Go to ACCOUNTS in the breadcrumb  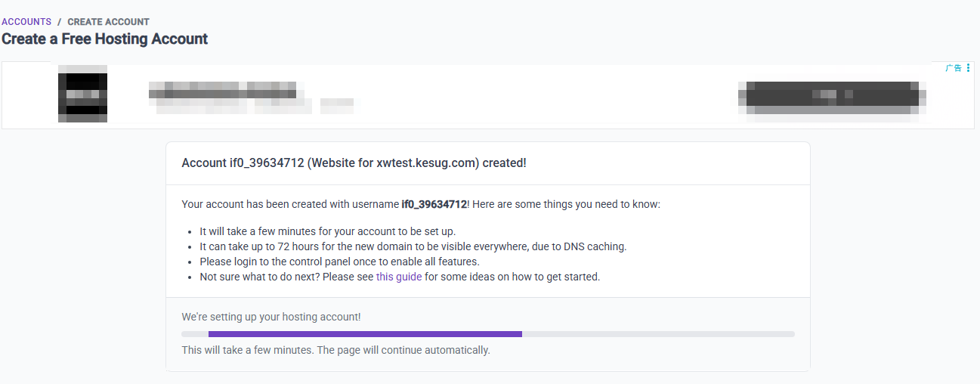tap(26, 22)
